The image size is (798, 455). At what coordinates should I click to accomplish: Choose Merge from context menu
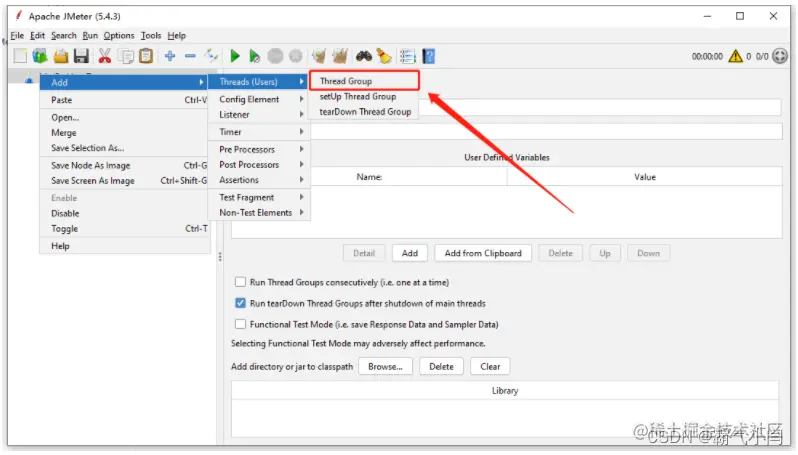pyautogui.click(x=124, y=133)
